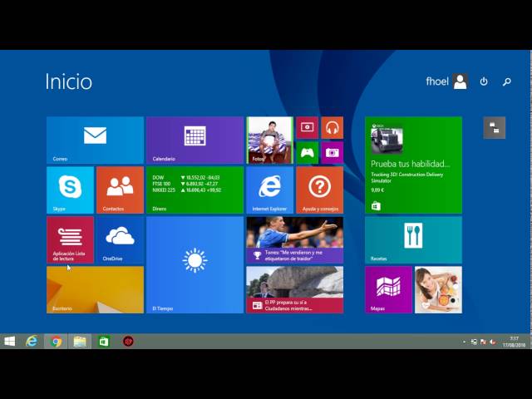Open the Contactos people tile
532x399 pixels.
pos(120,190)
